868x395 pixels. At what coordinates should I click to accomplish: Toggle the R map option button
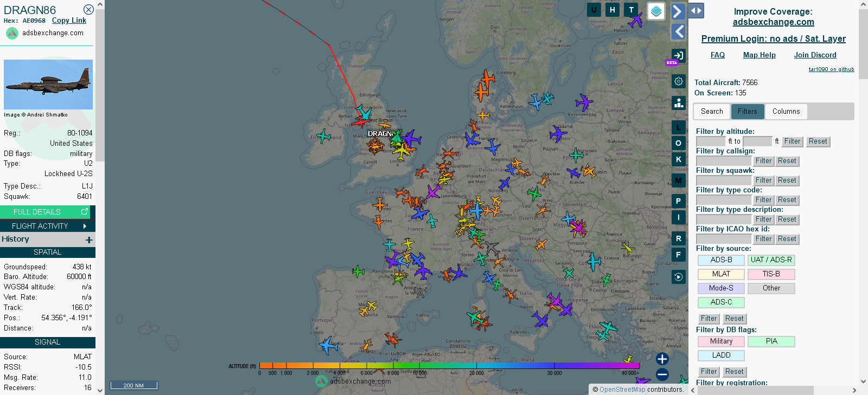point(679,238)
